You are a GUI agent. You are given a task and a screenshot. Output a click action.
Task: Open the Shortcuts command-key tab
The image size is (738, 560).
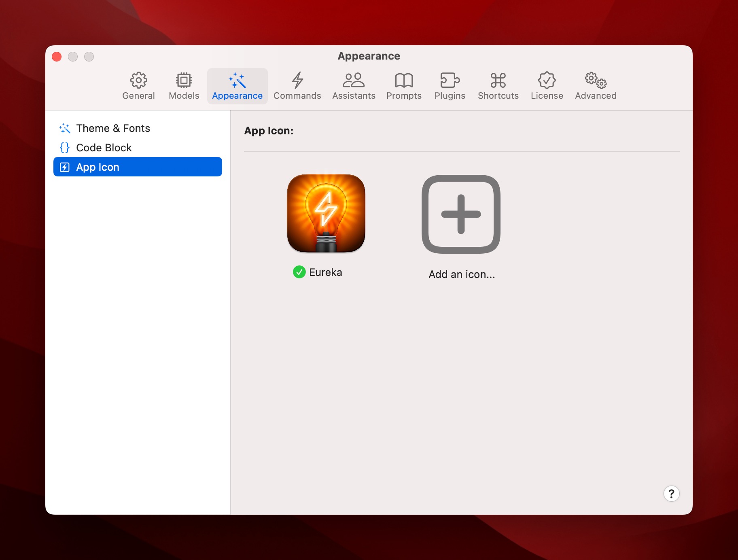click(x=498, y=86)
